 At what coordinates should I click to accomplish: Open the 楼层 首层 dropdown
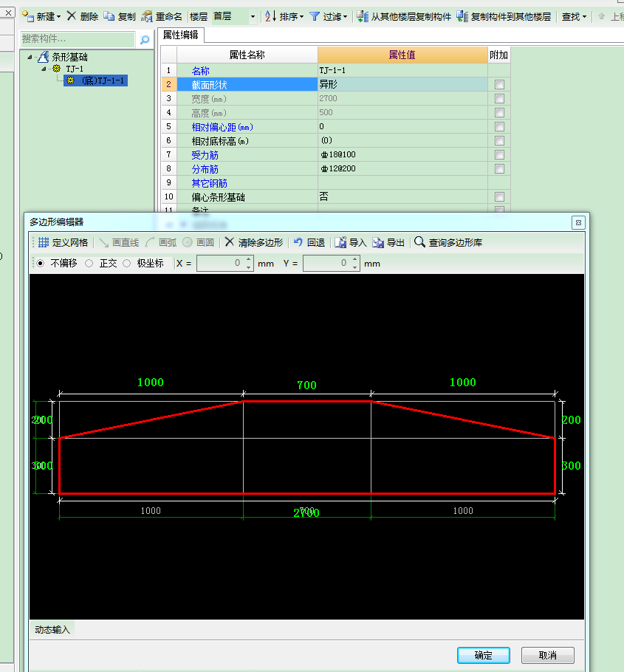click(253, 17)
